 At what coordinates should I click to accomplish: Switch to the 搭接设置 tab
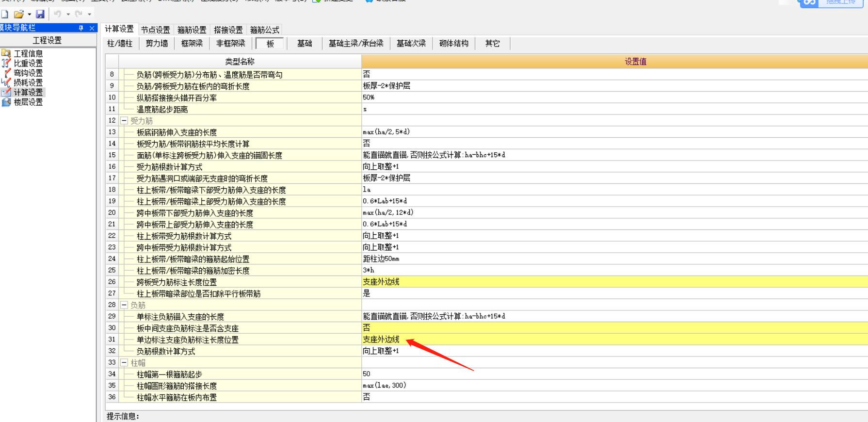point(228,30)
